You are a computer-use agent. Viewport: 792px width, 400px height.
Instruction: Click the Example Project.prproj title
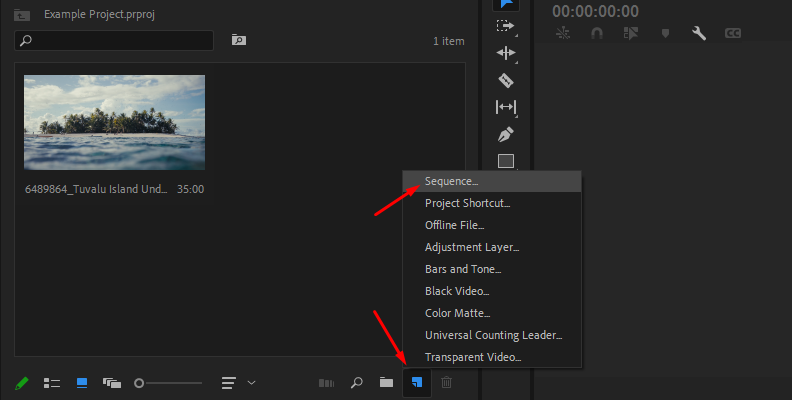(99, 14)
